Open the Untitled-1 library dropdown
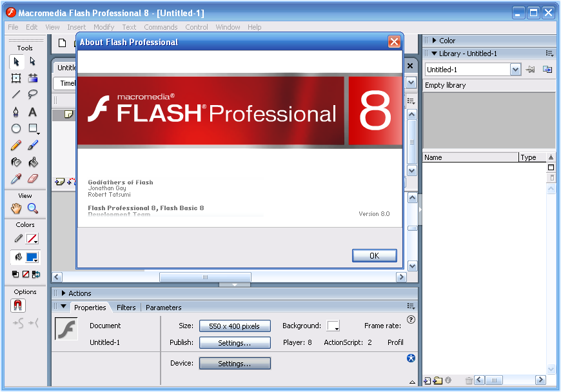The height and width of the screenshot is (392, 561). coord(515,70)
